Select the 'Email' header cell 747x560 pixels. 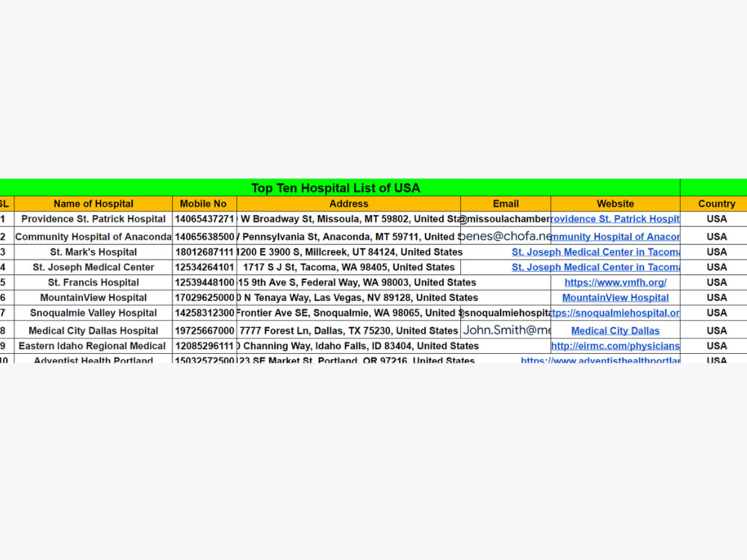point(506,204)
